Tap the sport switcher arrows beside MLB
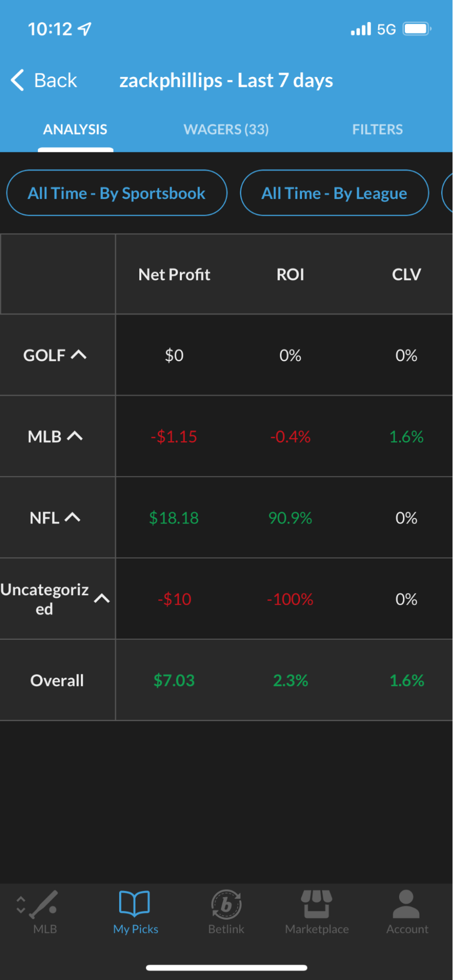The width and height of the screenshot is (453, 980). (21, 905)
